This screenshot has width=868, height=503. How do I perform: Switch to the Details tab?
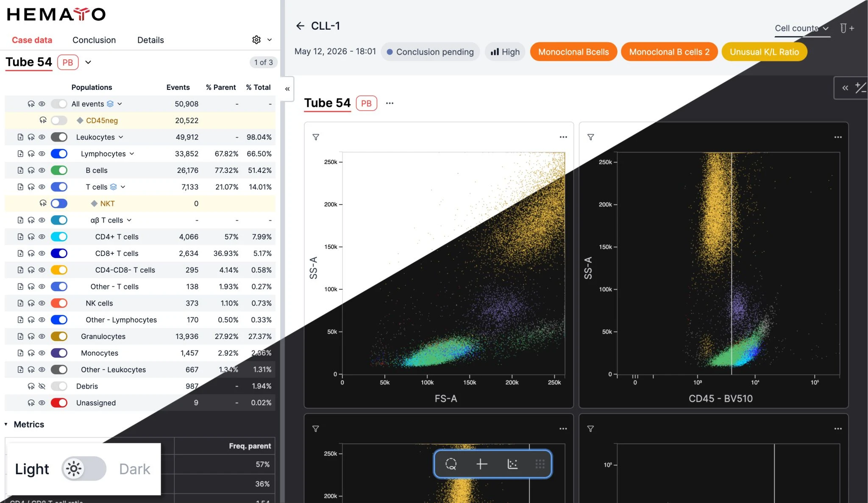(150, 40)
